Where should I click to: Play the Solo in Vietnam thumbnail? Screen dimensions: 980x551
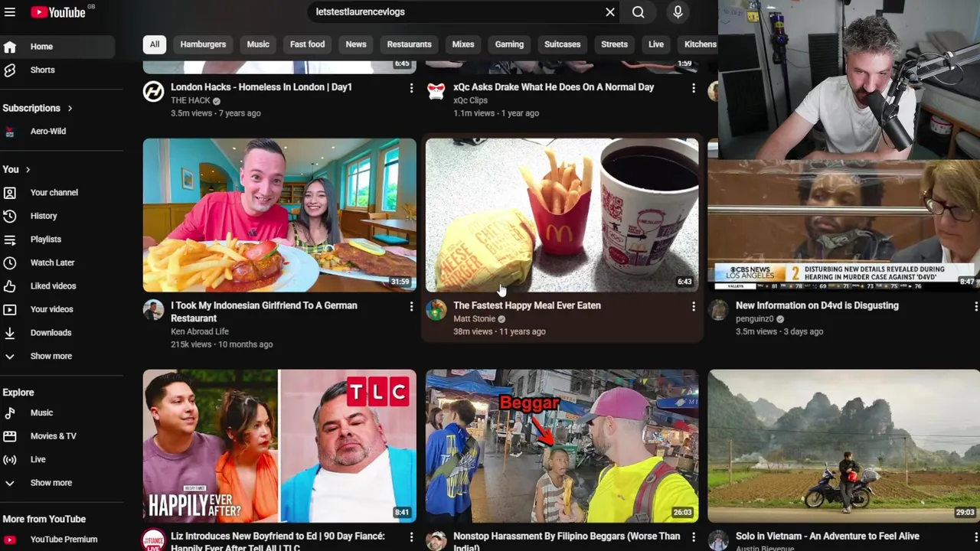pos(844,446)
